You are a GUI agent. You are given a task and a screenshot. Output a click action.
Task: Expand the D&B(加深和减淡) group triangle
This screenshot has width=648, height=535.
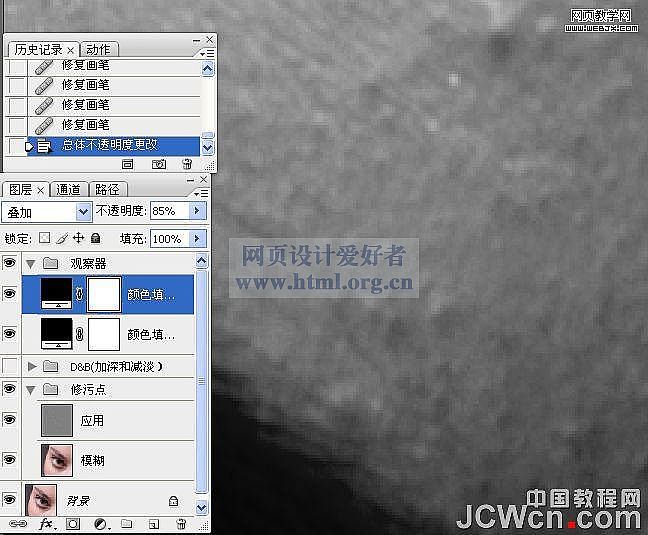click(x=32, y=366)
